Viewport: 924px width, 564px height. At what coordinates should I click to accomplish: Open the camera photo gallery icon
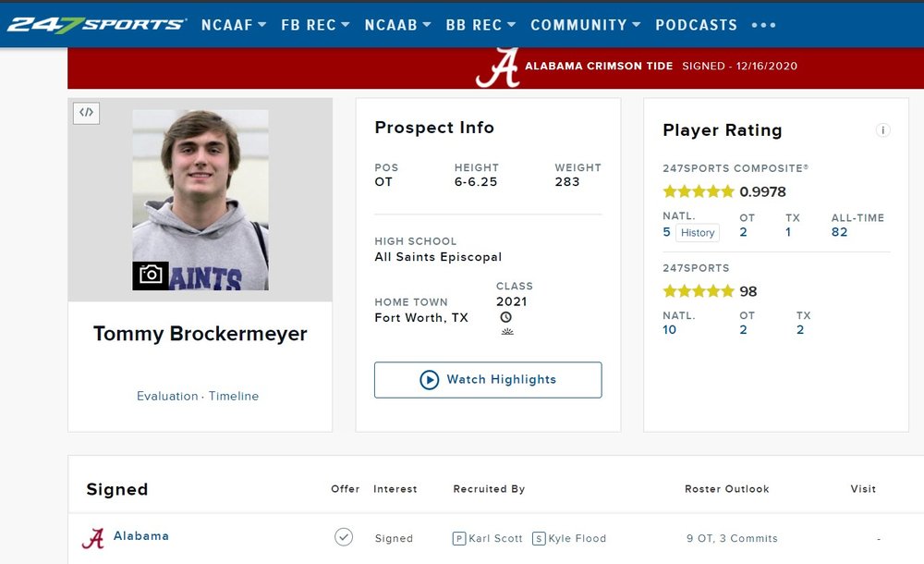pos(151,275)
